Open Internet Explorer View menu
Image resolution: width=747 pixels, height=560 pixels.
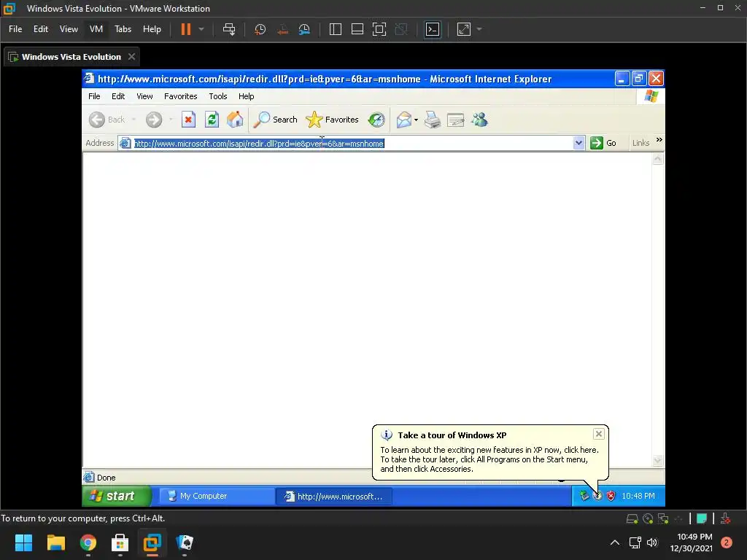pos(144,96)
